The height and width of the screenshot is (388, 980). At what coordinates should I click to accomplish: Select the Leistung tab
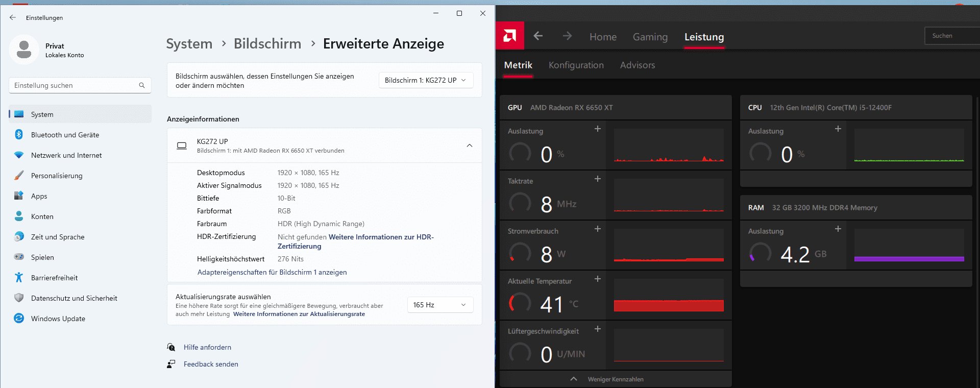point(704,37)
